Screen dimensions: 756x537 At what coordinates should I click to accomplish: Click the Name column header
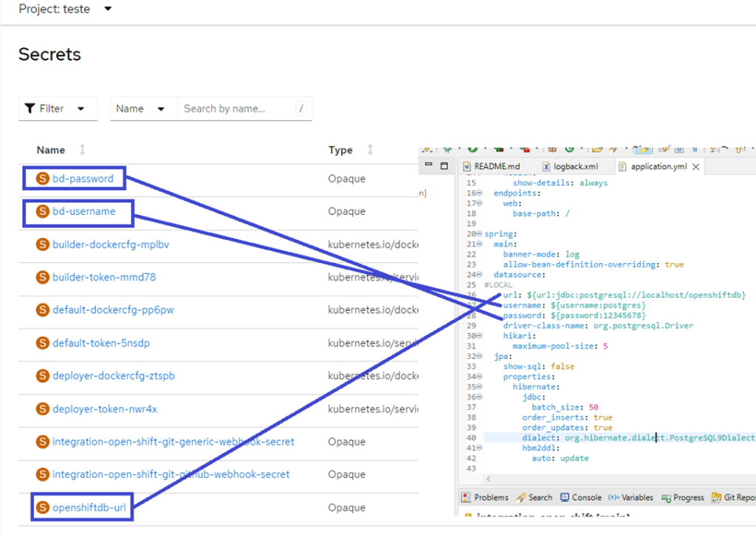[51, 150]
